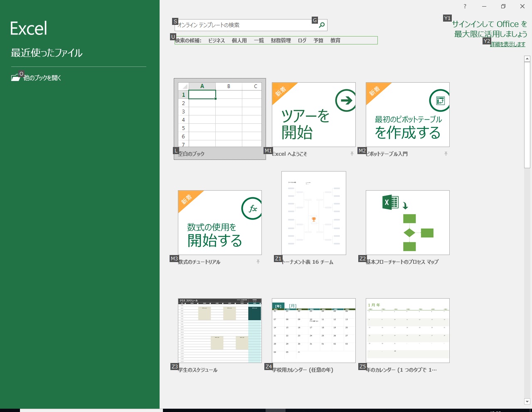Click the 最近使ったファイル heading
The width and height of the screenshot is (532, 412).
tap(47, 53)
